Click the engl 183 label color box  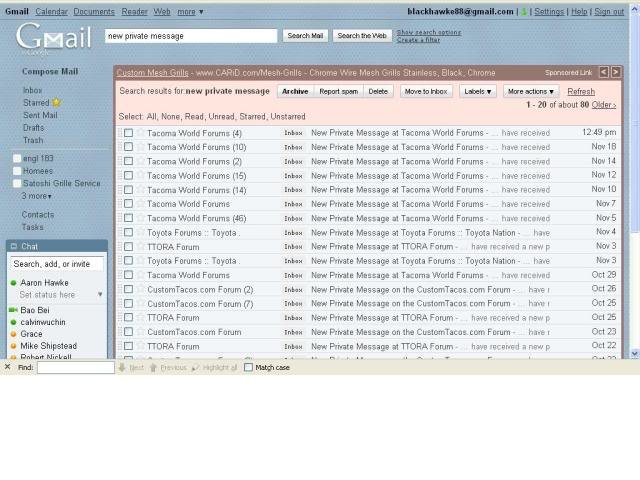[x=17, y=158]
